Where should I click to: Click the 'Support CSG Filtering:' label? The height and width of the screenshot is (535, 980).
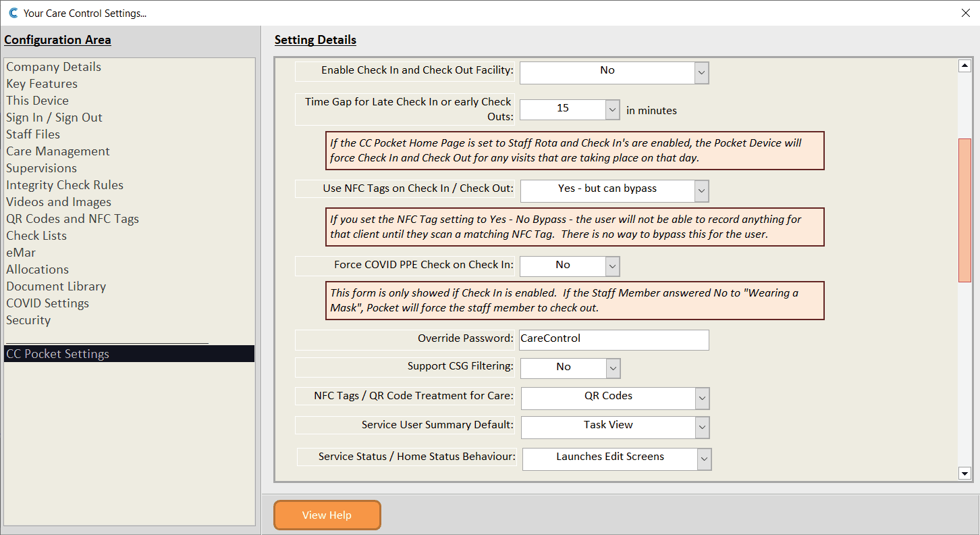click(x=460, y=366)
